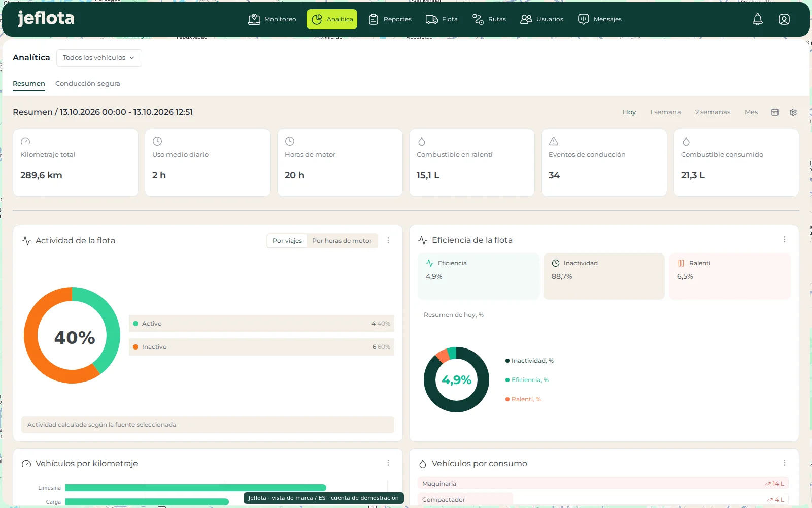Open summary settings gear icon

click(793, 112)
